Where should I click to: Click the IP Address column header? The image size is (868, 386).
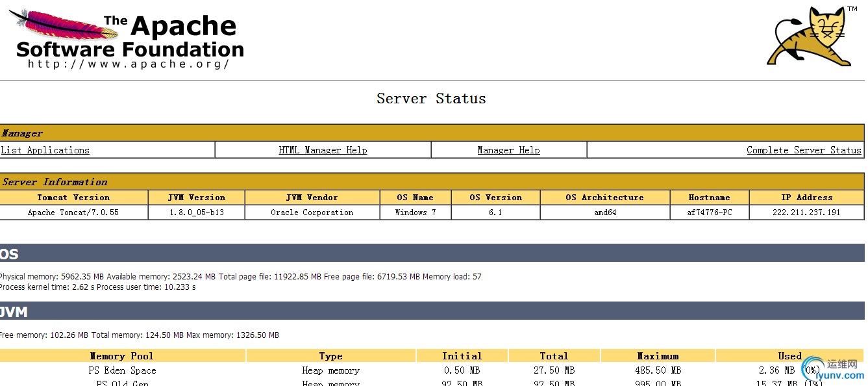tap(806, 198)
